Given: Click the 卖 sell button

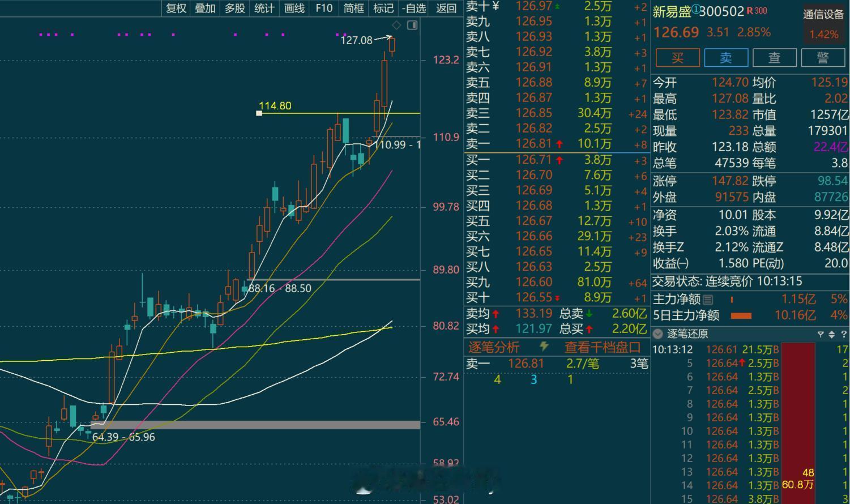Looking at the screenshot, I should 726,57.
